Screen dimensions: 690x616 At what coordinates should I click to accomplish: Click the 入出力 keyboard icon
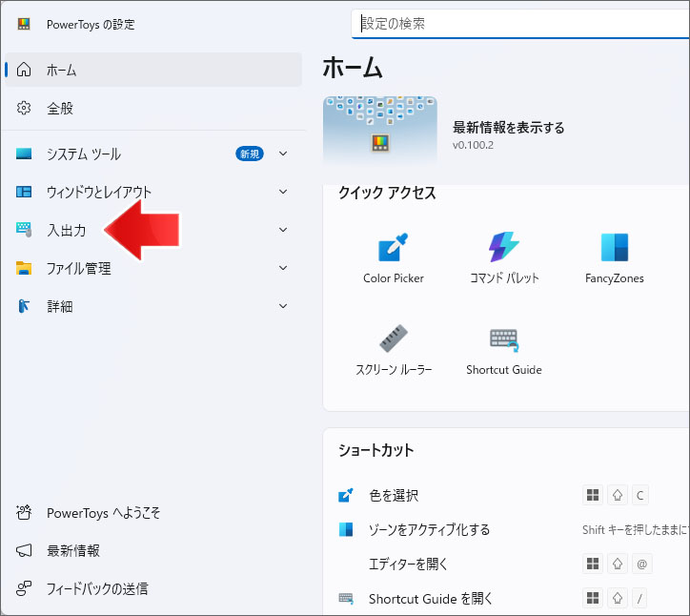(x=24, y=230)
